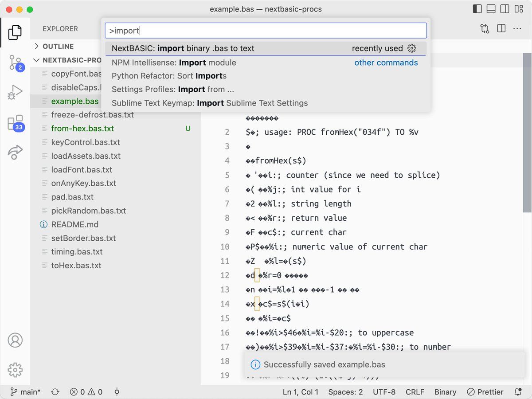The width and height of the screenshot is (532, 399).
Task: Click the Prettier status item
Action: coord(485,392)
